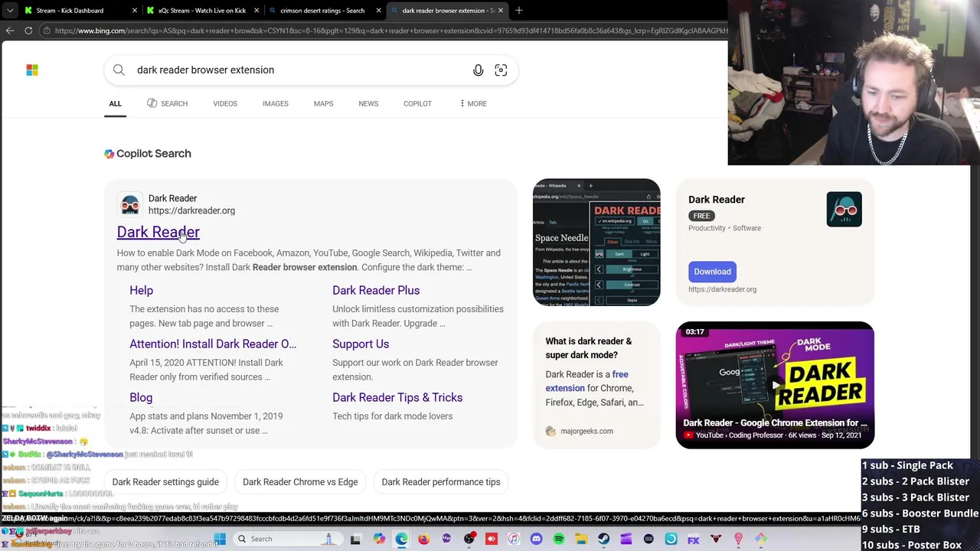Open the Dark Reader Plus sublink

coord(376,290)
